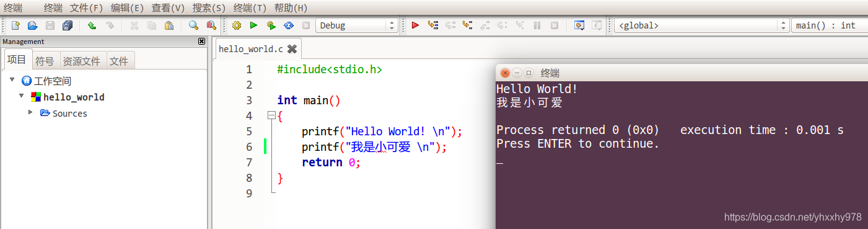
Task: Rebuild project blue arrows icon
Action: coord(288,25)
